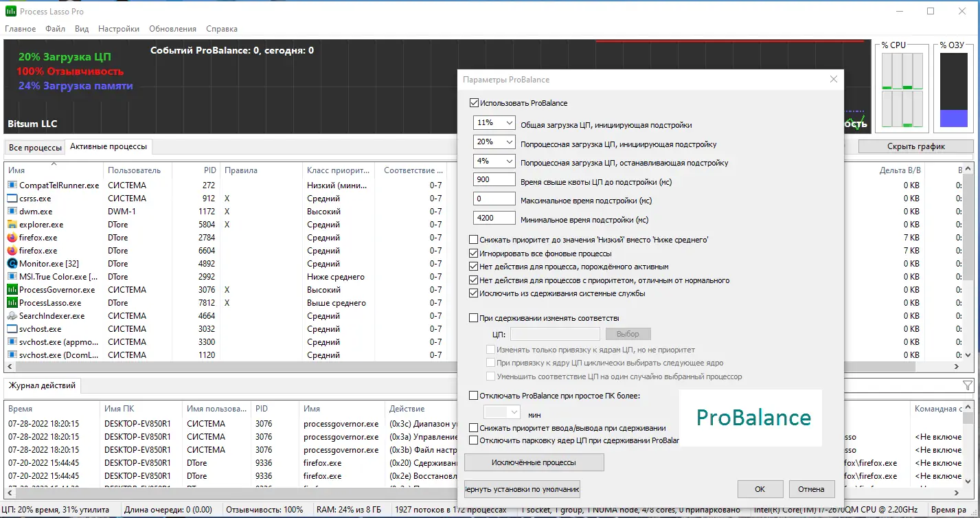The height and width of the screenshot is (518, 980).
Task: Open the 20% per-process CPU dropdown
Action: [x=494, y=142]
